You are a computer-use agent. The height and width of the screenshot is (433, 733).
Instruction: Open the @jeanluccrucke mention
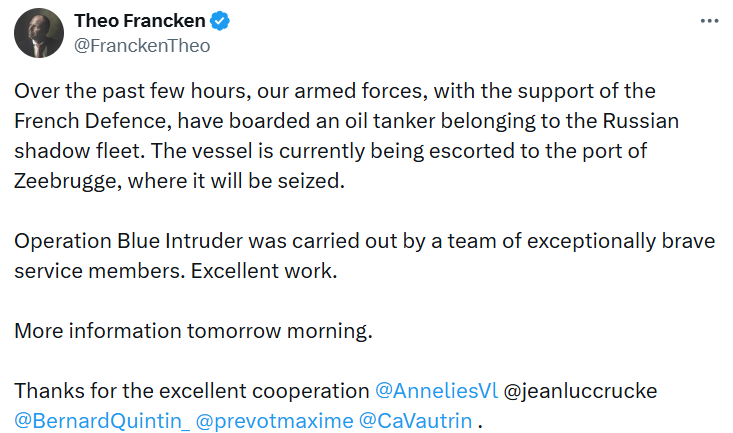pyautogui.click(x=579, y=391)
